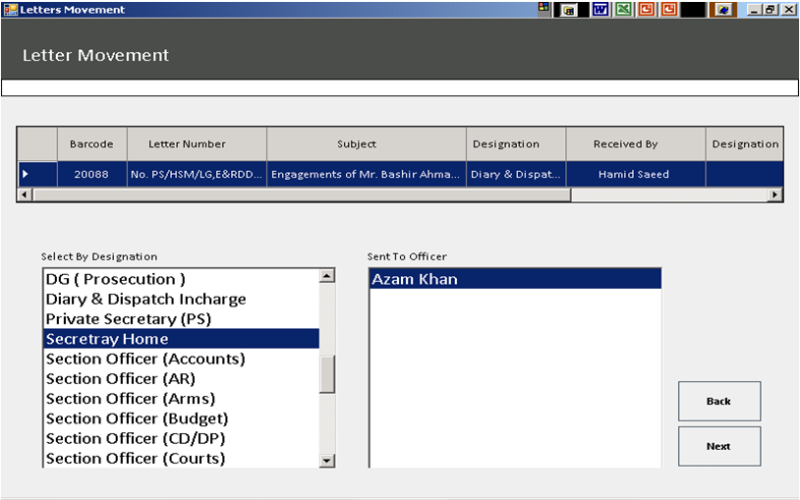Open the Excel shortcut icon in title bar
The image size is (800, 500).
coord(623,9)
